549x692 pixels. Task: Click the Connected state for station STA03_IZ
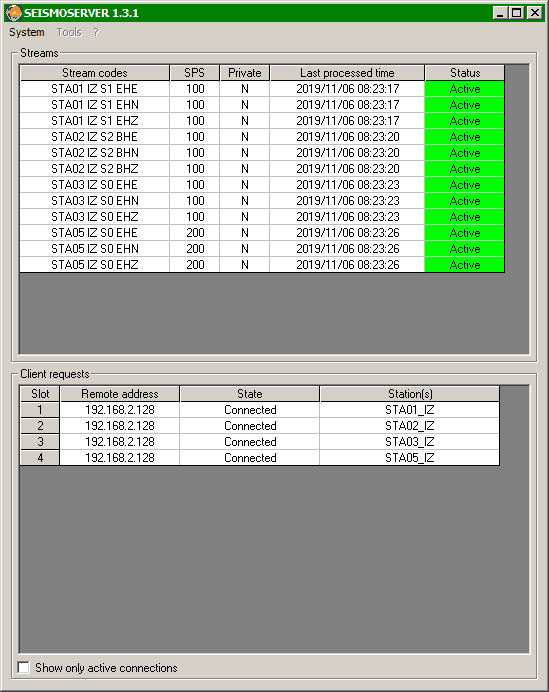coord(250,442)
